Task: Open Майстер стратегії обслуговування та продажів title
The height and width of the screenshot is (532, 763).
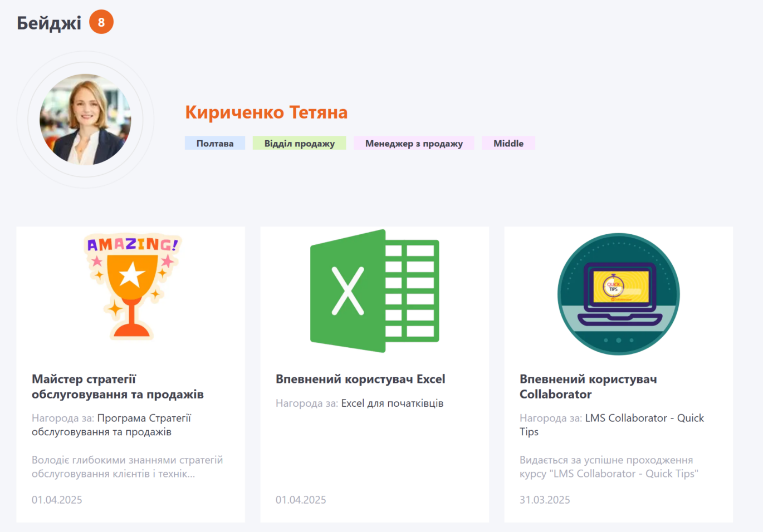Action: [118, 387]
